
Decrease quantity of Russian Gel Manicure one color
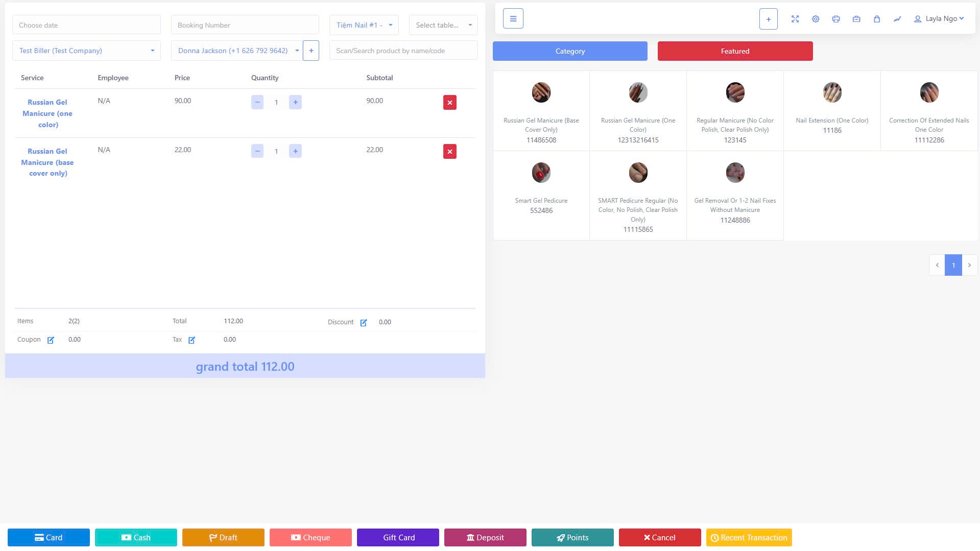click(x=257, y=102)
